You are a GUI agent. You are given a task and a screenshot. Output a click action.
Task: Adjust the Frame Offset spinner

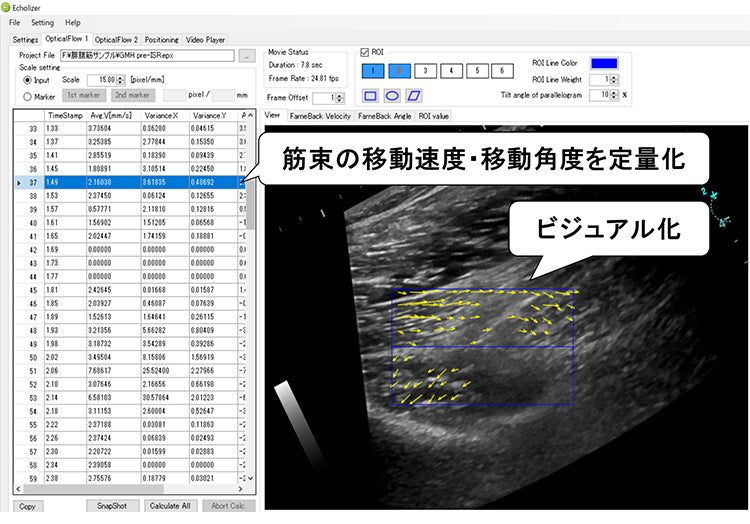(x=340, y=98)
